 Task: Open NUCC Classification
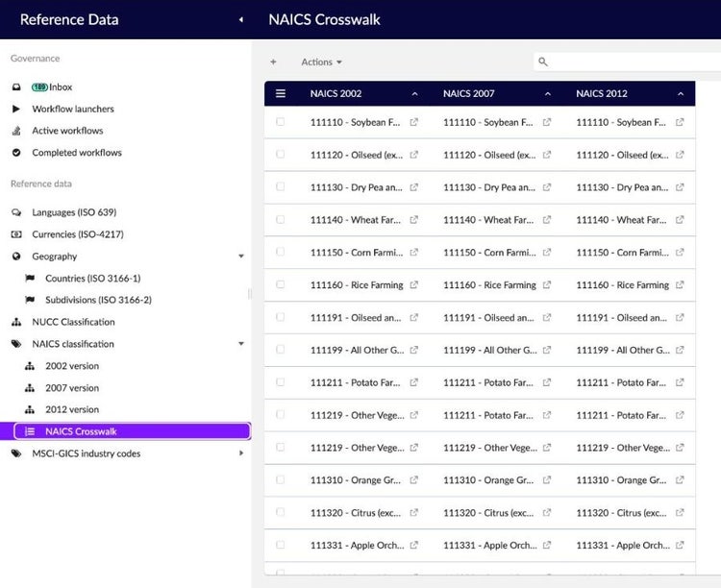[x=73, y=322]
